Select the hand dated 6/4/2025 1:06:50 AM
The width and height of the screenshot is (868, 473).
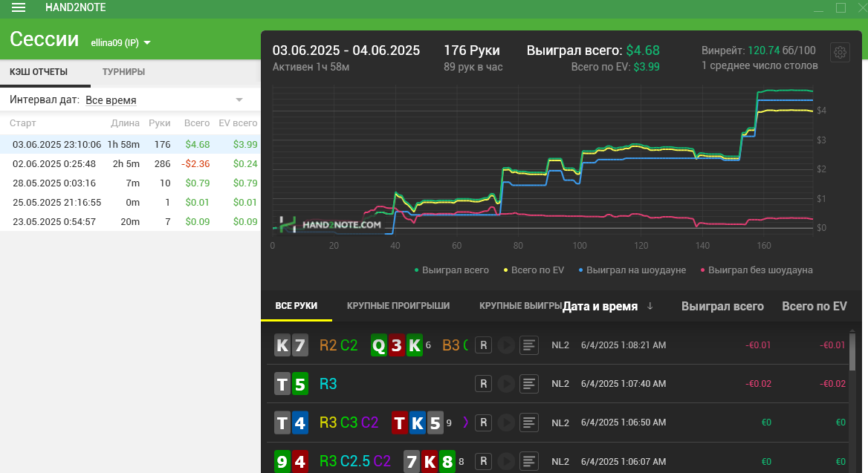558,423
